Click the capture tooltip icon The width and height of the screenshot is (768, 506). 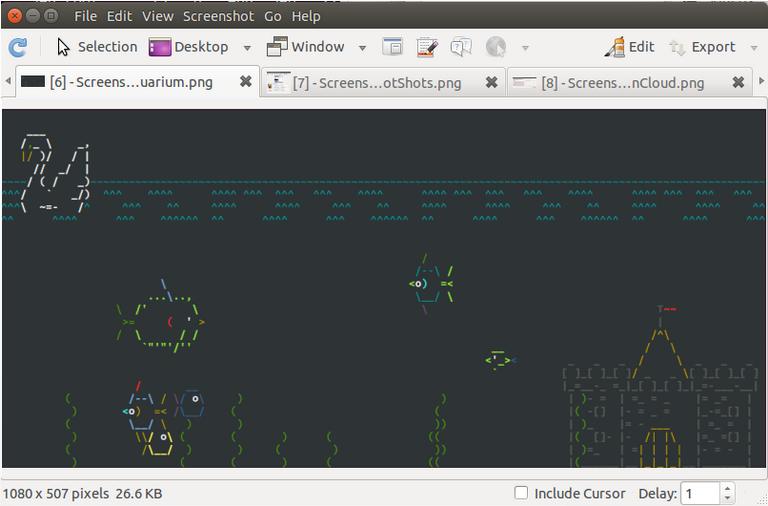(460, 47)
